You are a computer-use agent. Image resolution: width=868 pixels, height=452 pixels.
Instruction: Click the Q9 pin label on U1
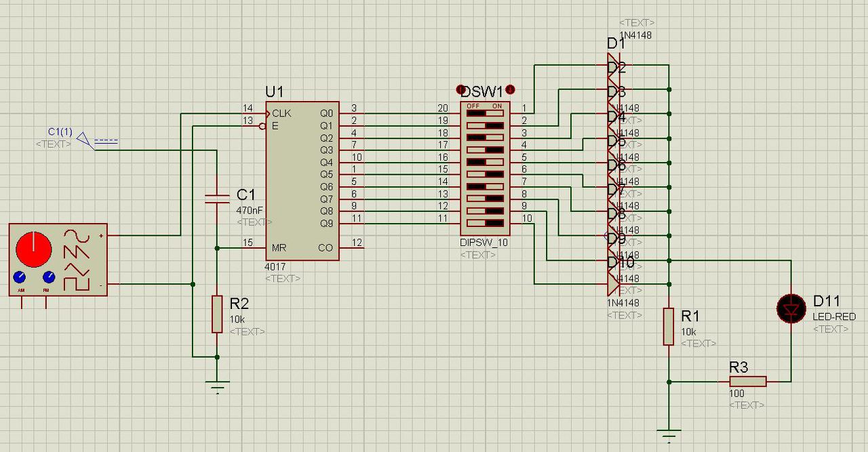pos(326,223)
